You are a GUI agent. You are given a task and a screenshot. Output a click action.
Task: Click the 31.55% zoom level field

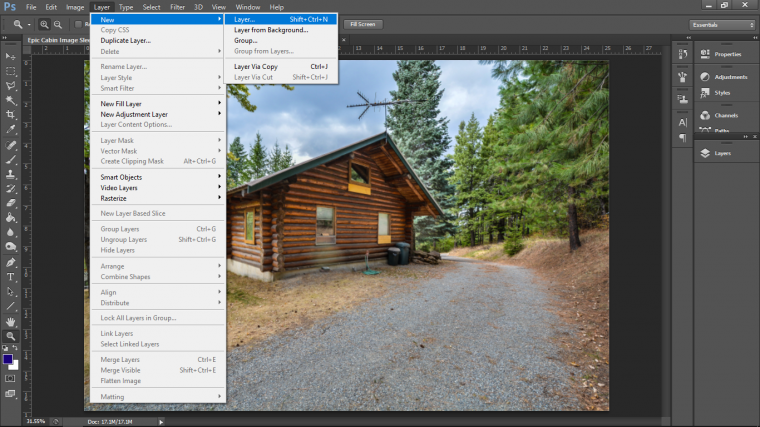point(35,422)
